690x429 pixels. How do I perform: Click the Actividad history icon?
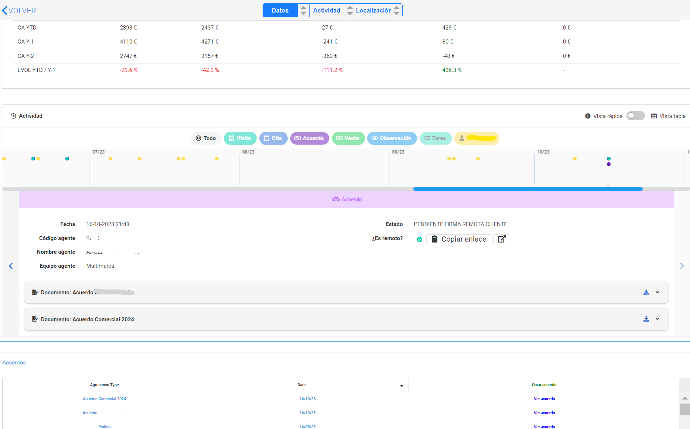[13, 116]
